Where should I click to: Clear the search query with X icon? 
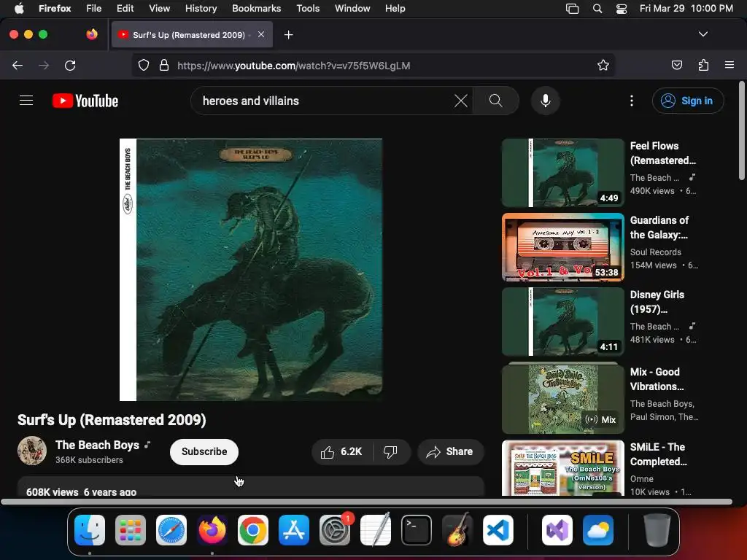pos(461,101)
